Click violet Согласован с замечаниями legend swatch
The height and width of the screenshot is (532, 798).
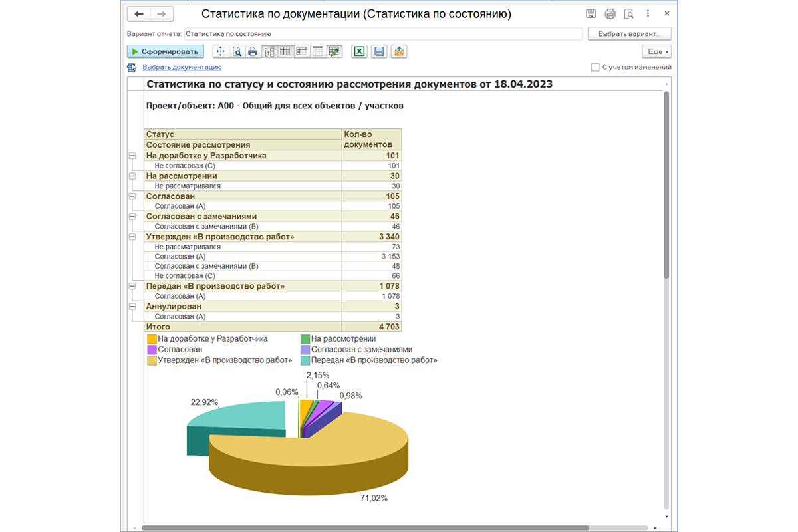click(x=305, y=349)
